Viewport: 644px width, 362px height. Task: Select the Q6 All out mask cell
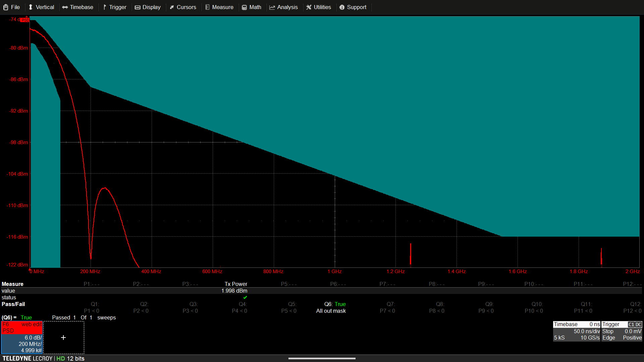pyautogui.click(x=331, y=311)
